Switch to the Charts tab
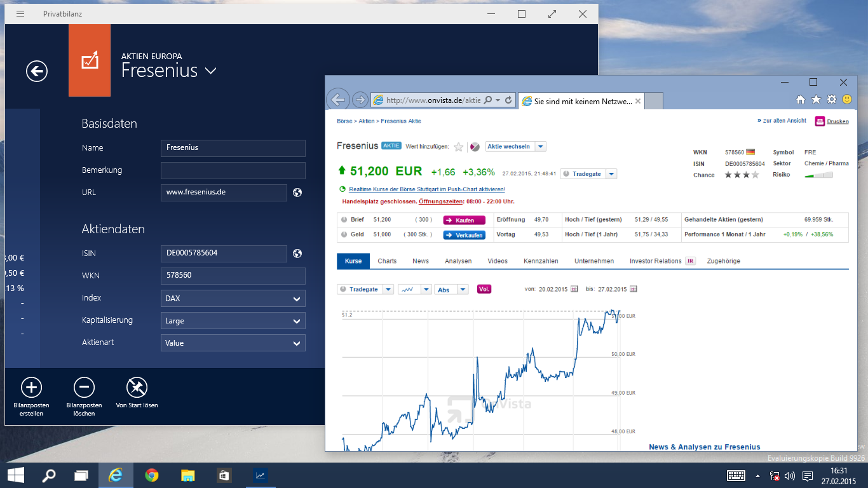Image resolution: width=868 pixels, height=488 pixels. tap(387, 261)
